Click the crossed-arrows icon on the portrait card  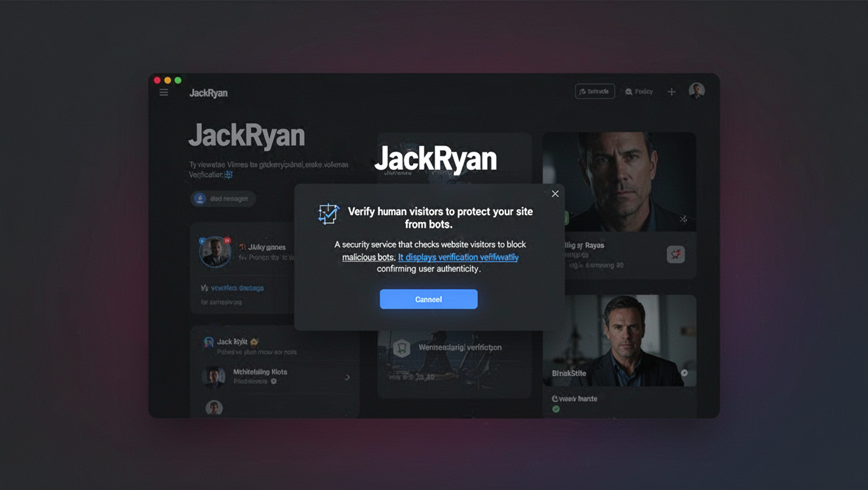coord(683,219)
